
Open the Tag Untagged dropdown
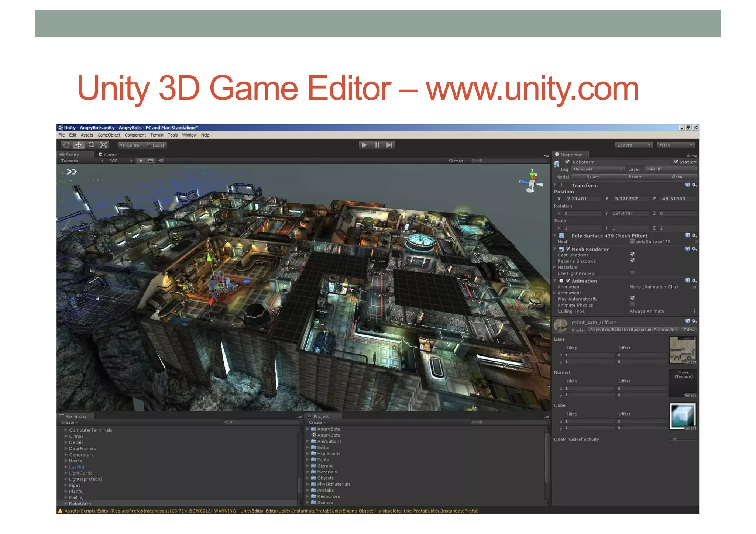coord(598,169)
